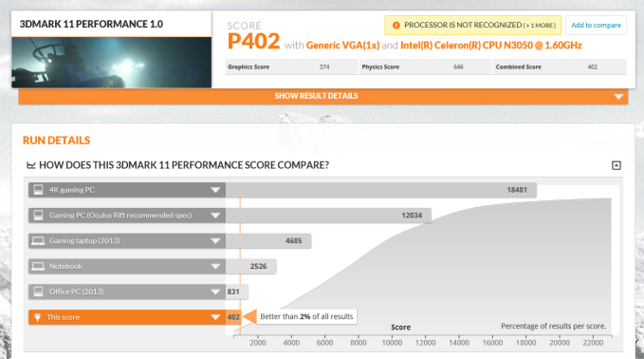Click the 10000 axis label on chart

click(392, 343)
